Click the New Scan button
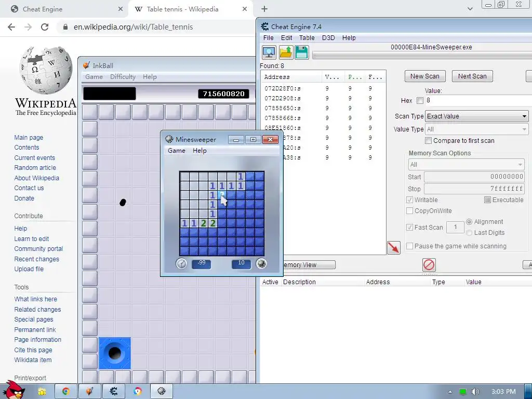The image size is (532, 399). [x=425, y=76]
